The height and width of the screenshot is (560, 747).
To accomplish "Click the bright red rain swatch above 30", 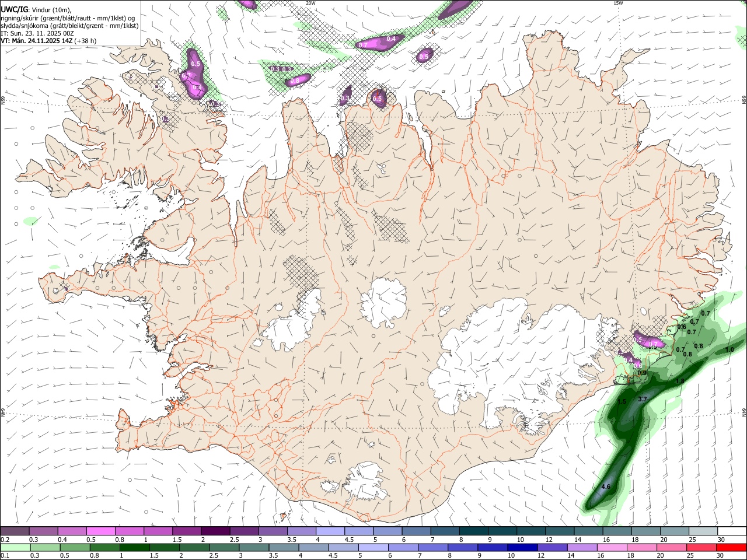I will click(731, 547).
